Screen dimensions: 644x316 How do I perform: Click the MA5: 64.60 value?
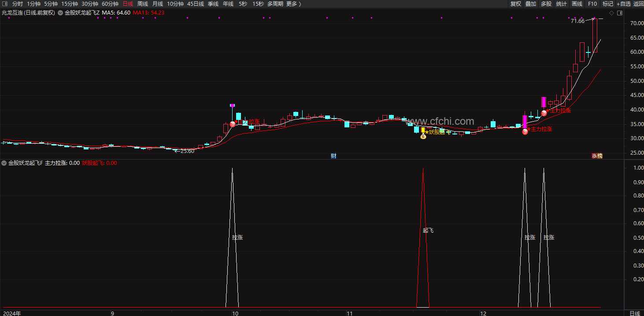click(x=116, y=13)
